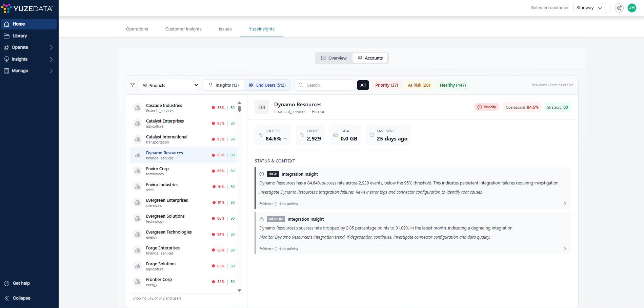The width and height of the screenshot is (644, 308).
Task: Click the end users list scrollbar thumb
Action: coord(239,109)
